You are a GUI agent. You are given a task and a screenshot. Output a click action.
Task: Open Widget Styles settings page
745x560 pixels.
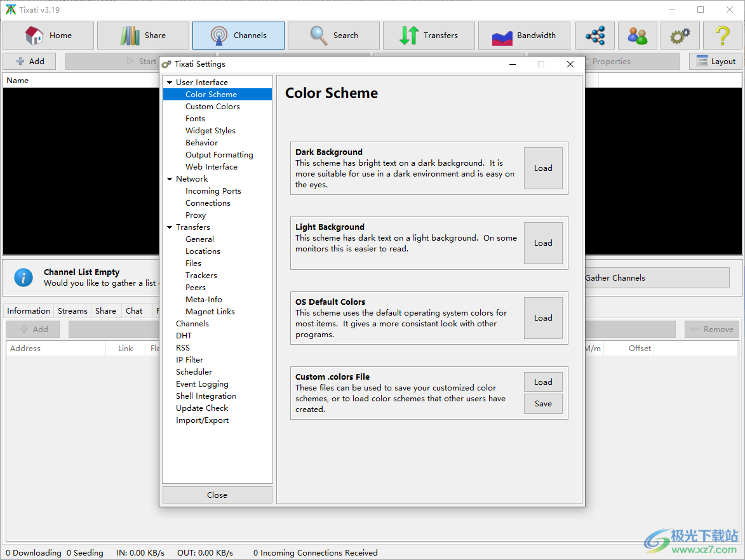coord(210,131)
